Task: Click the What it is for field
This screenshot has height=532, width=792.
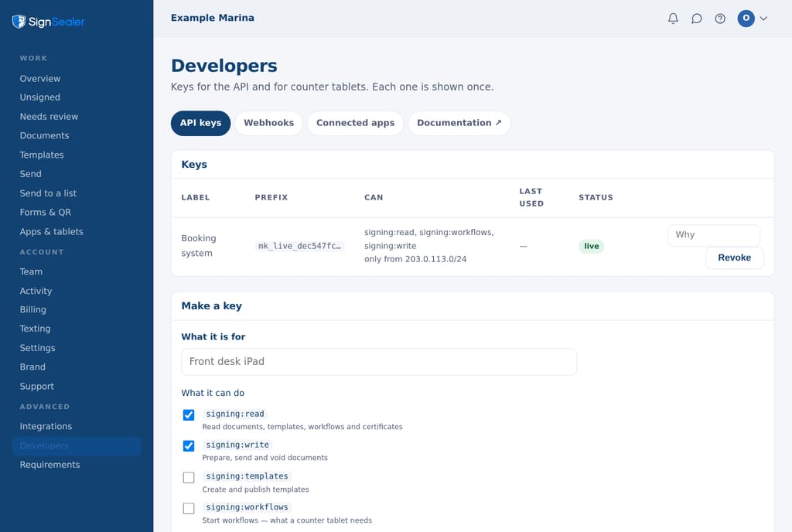Action: tap(379, 362)
